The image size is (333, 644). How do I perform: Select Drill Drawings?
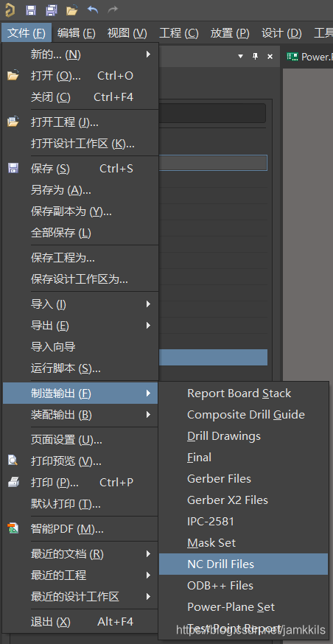(244, 435)
